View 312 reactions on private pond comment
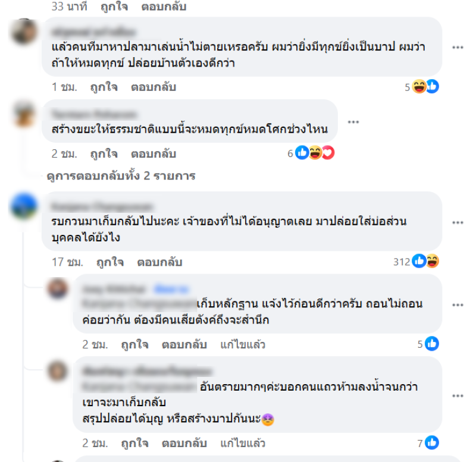The width and height of the screenshot is (476, 462). (x=416, y=261)
